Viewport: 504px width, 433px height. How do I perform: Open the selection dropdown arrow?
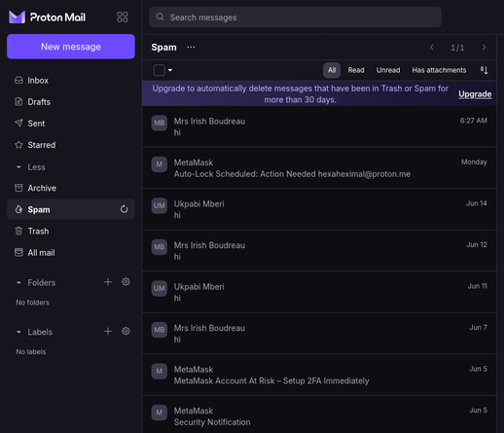click(x=170, y=70)
